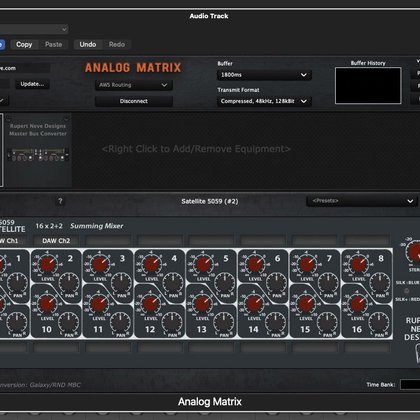Click the Undo button

(88, 44)
